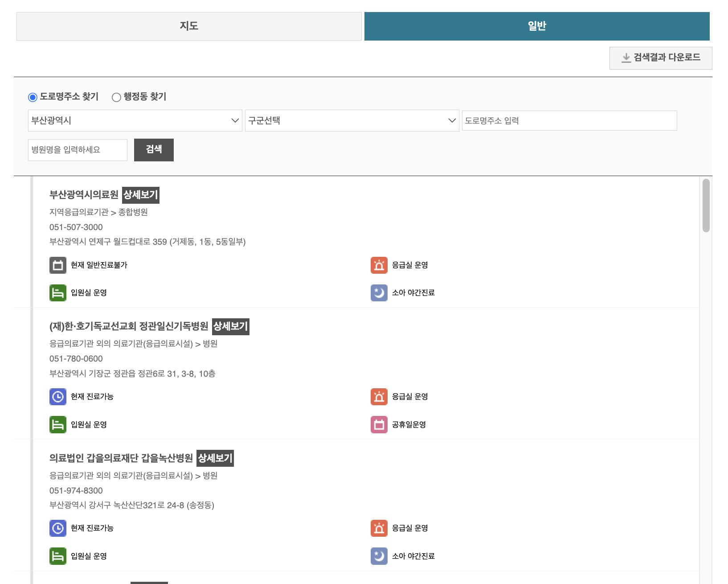The width and height of the screenshot is (728, 584).
Task: Click 현재 일반진료불가 calendar icon for 부산광역시의료원
Action: (58, 265)
